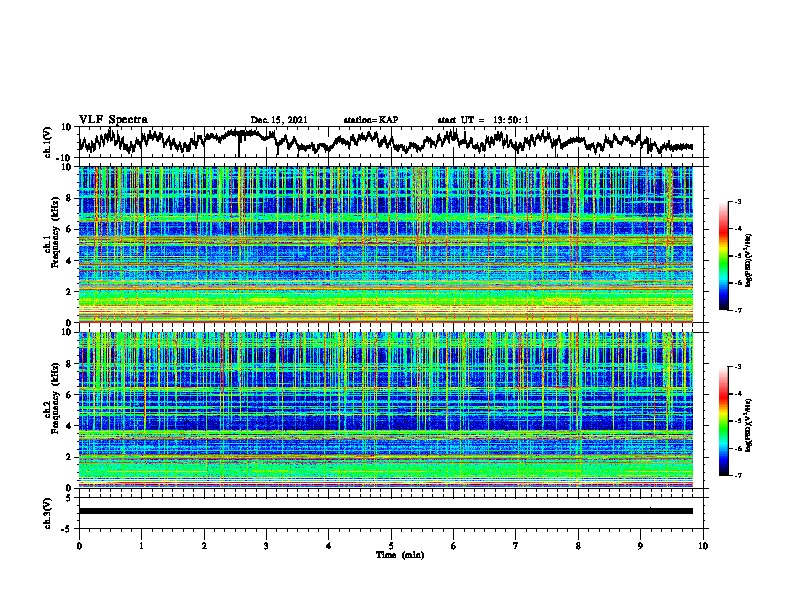Click inside the ch.2 spectrogram panel

(386, 410)
